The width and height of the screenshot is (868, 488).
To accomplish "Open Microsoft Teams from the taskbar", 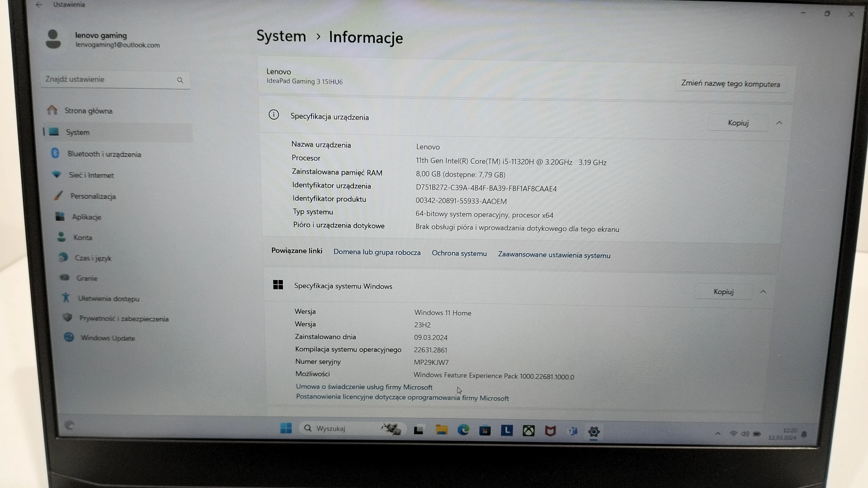I will (572, 431).
